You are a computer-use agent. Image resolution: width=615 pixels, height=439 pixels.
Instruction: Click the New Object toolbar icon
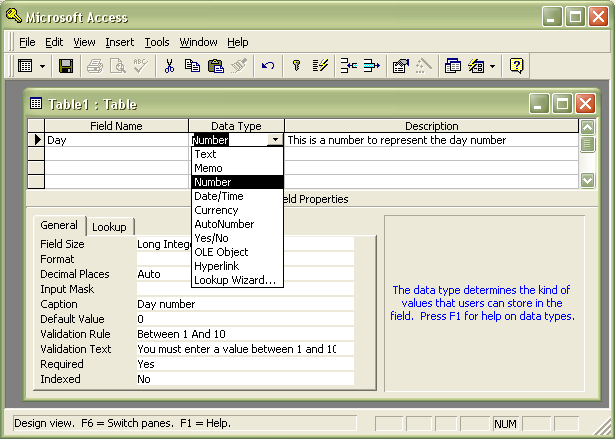(476, 66)
